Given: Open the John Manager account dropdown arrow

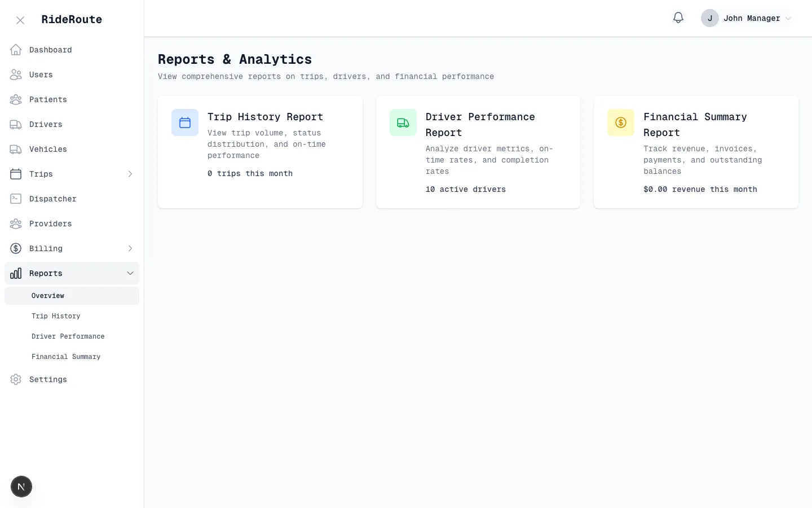Looking at the screenshot, I should click(x=788, y=19).
